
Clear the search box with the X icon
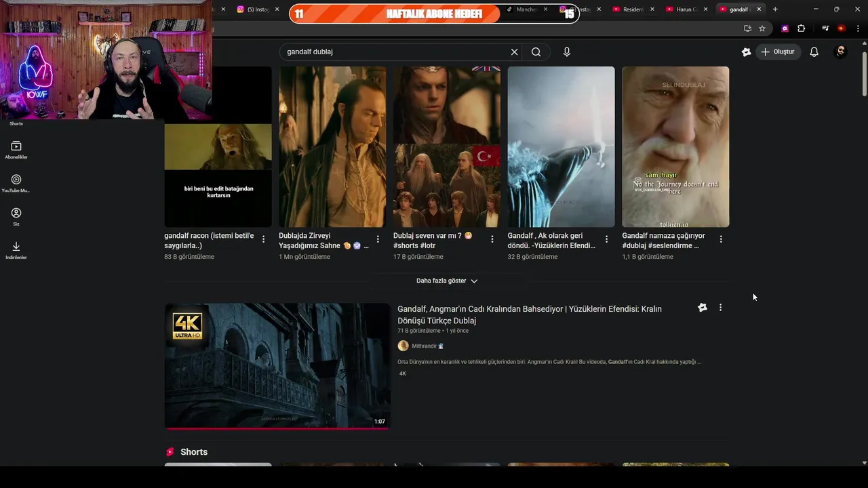point(514,52)
